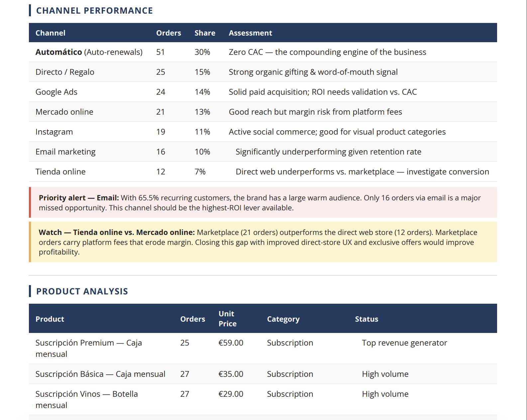Select Suscripción Premium — Caja mensual product
527x420 pixels.
click(x=89, y=348)
